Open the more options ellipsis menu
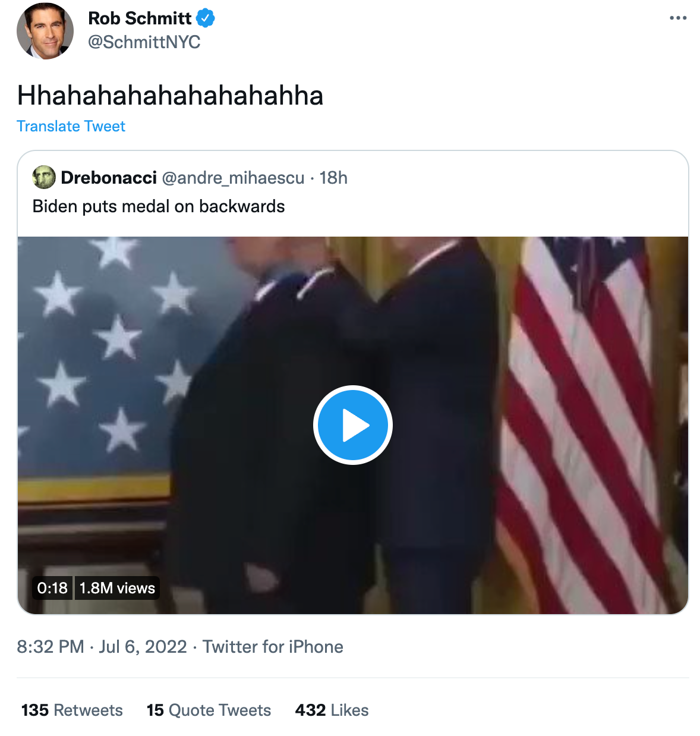700x736 pixels. point(677,18)
